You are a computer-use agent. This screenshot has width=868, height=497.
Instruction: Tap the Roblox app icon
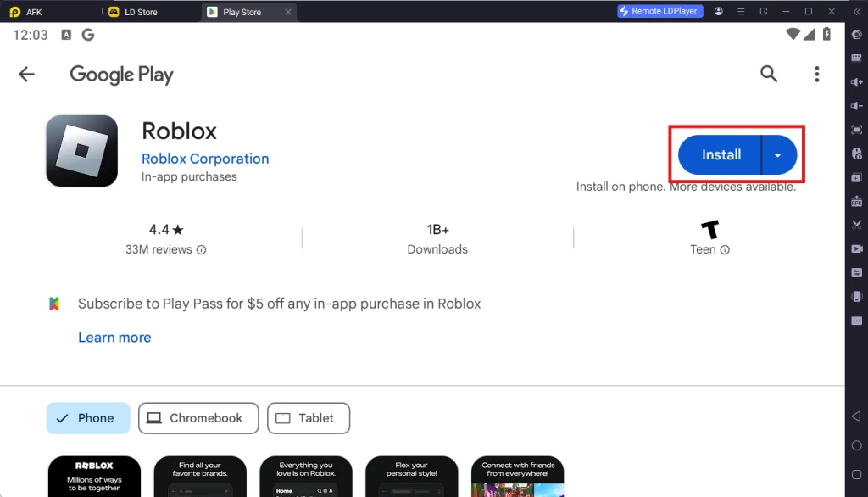tap(82, 151)
